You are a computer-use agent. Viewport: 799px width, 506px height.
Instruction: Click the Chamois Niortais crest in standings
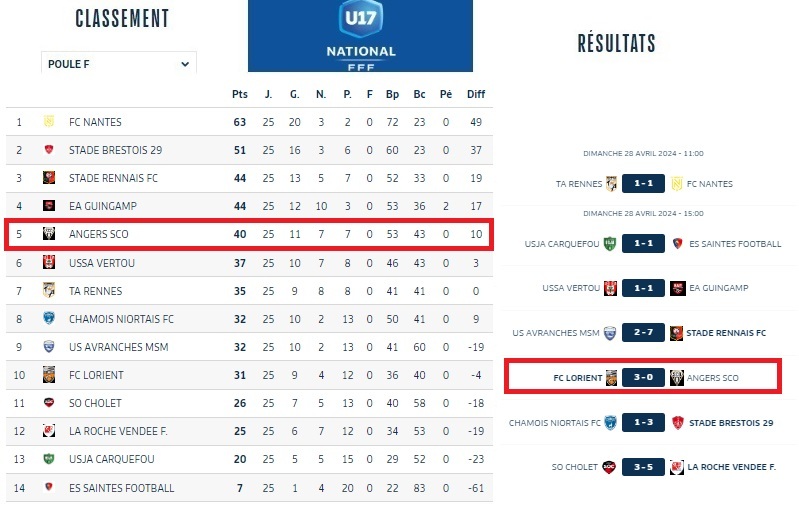coord(48,319)
